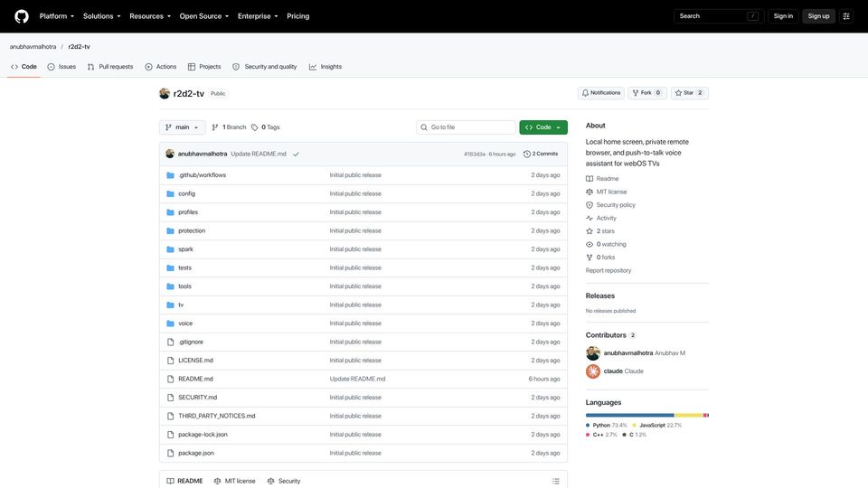Focus the top Search field

(x=719, y=16)
